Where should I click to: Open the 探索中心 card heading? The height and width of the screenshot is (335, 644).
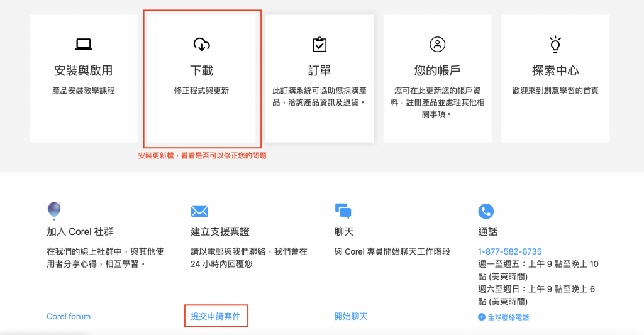[x=555, y=70]
